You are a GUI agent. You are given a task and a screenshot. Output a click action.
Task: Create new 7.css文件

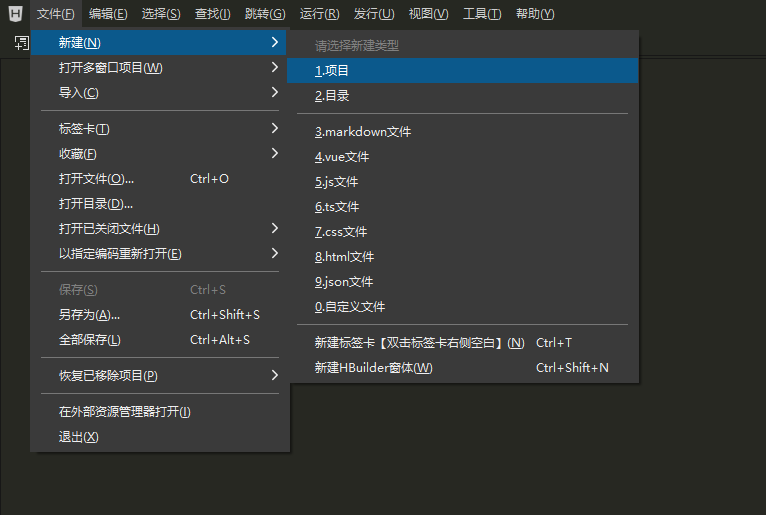coord(463,231)
